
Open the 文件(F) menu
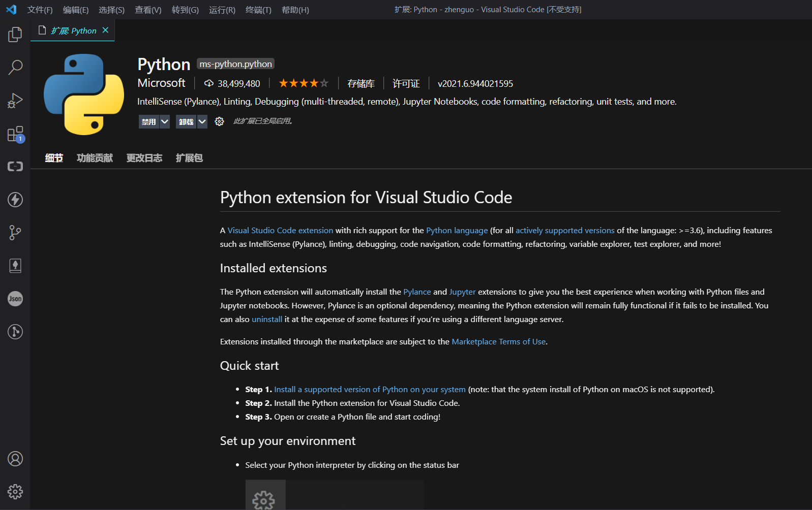coord(40,10)
